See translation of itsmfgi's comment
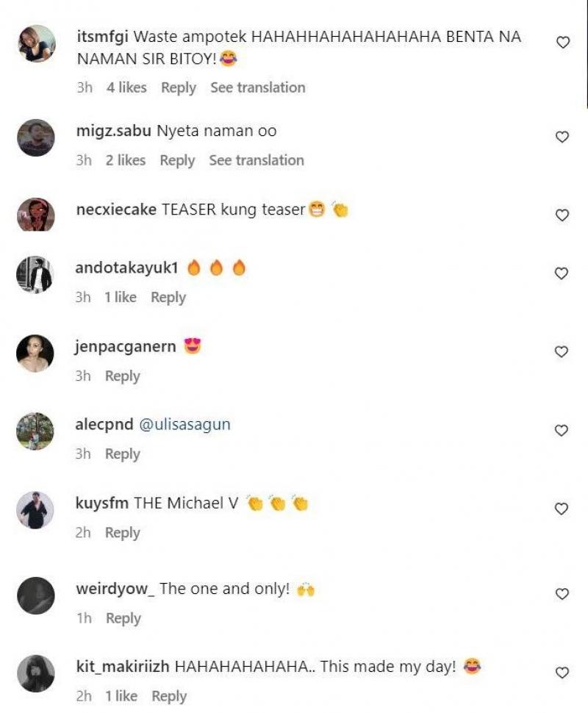The height and width of the screenshot is (713, 588). pyautogui.click(x=258, y=87)
